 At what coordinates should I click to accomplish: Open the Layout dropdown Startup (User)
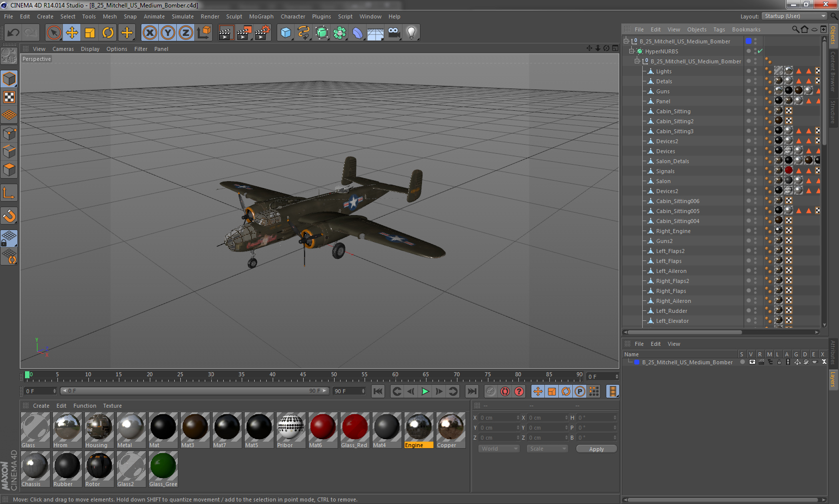click(795, 16)
